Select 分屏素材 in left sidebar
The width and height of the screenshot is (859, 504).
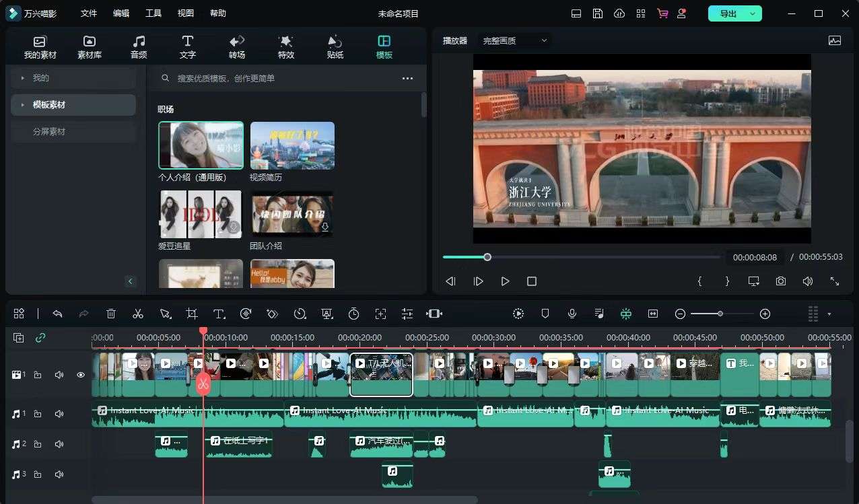pyautogui.click(x=49, y=132)
